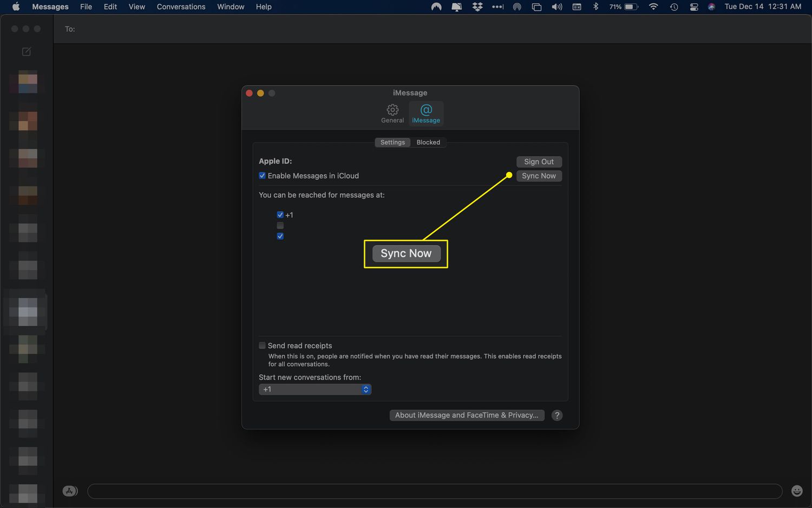812x508 pixels.
Task: Expand Start new conversations from dropdown
Action: click(315, 389)
